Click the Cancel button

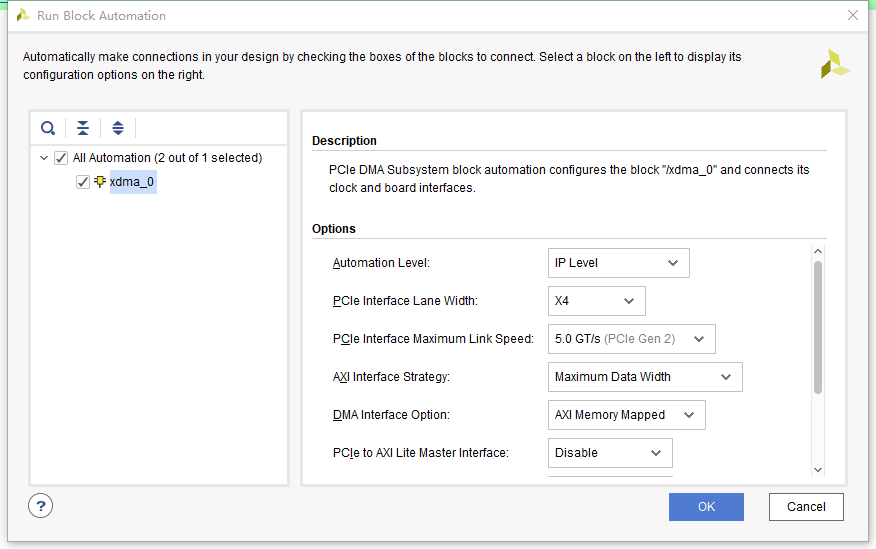pos(806,507)
